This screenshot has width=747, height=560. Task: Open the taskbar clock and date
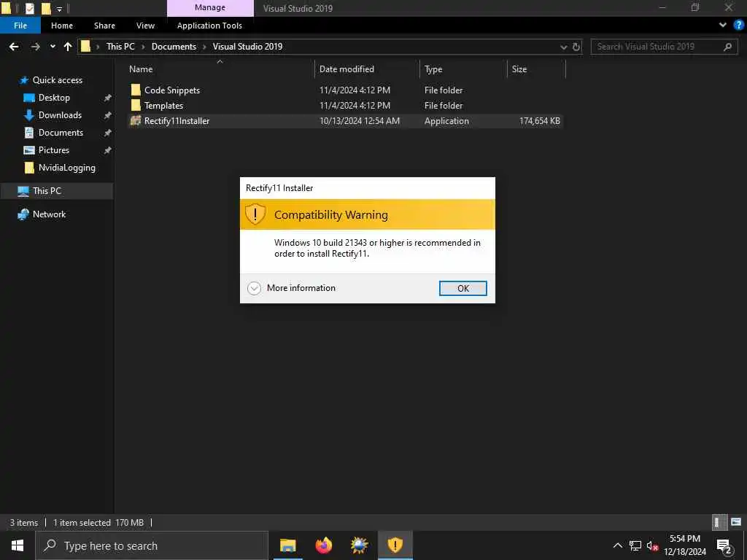685,545
